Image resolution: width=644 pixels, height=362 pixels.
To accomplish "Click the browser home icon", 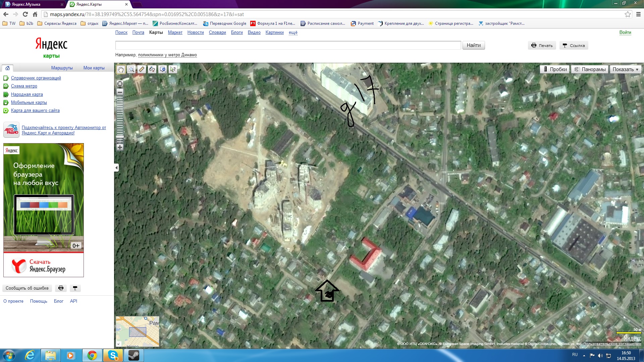I will click(35, 14).
